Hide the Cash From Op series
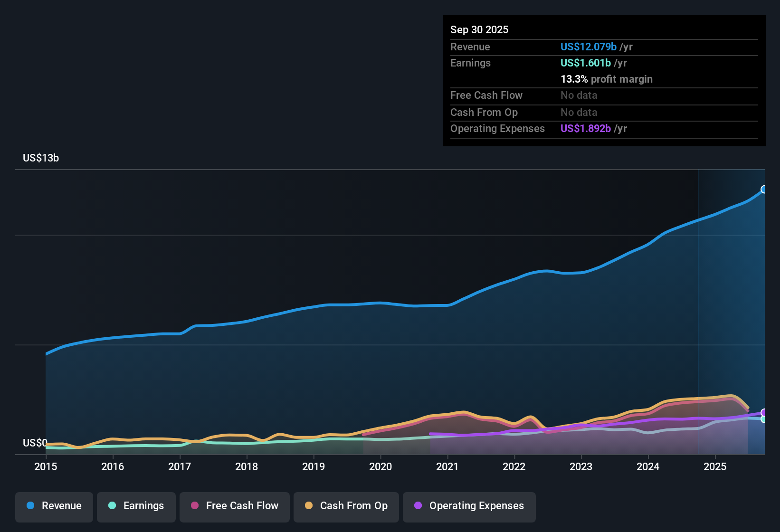Viewport: 780px width, 532px height. pos(346,506)
